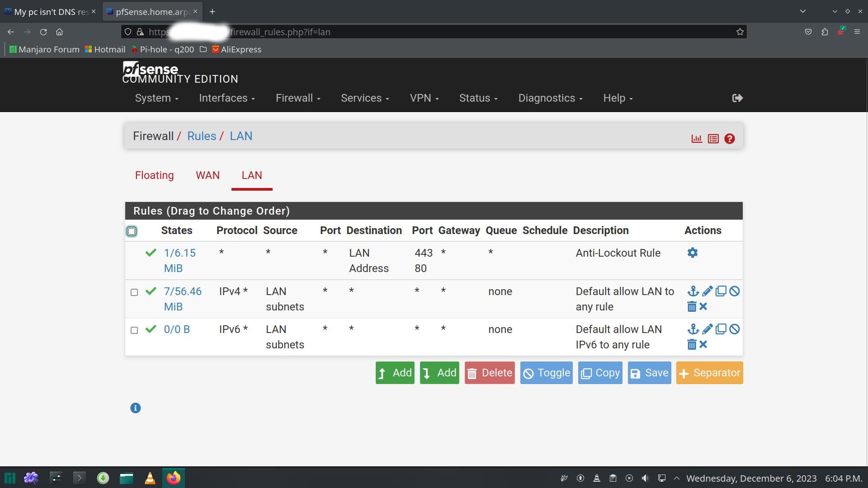Add a Separator to the rules
This screenshot has height=488, width=868.
coord(709,373)
